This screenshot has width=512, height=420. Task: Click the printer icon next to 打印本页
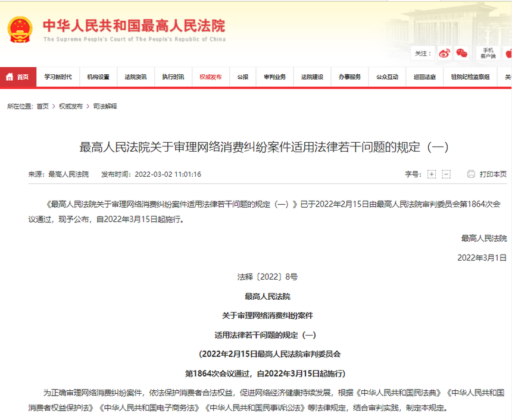(471, 174)
